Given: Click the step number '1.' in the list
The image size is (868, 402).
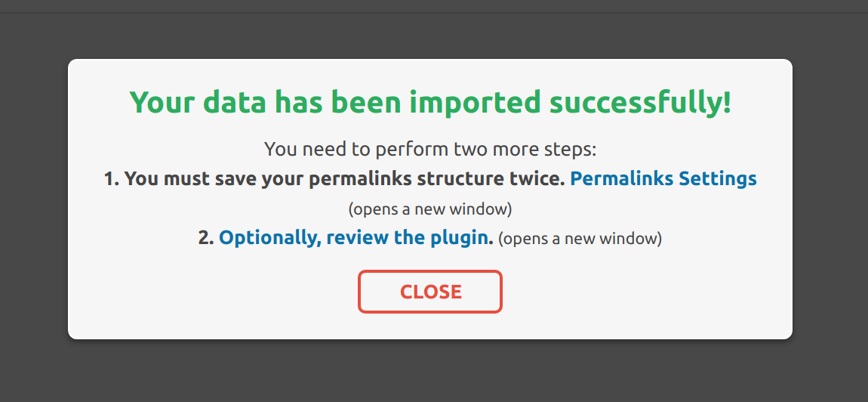Looking at the screenshot, I should 112,179.
